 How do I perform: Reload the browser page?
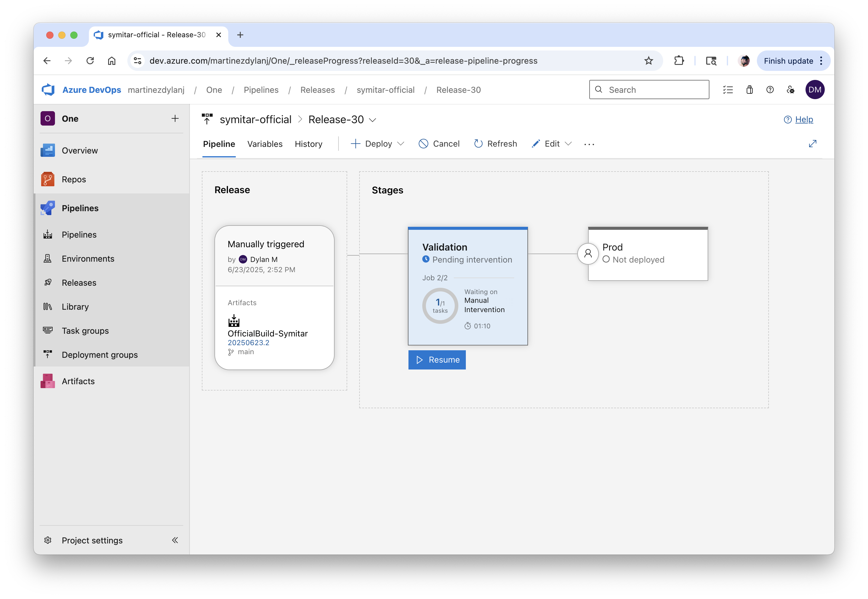[x=90, y=61]
